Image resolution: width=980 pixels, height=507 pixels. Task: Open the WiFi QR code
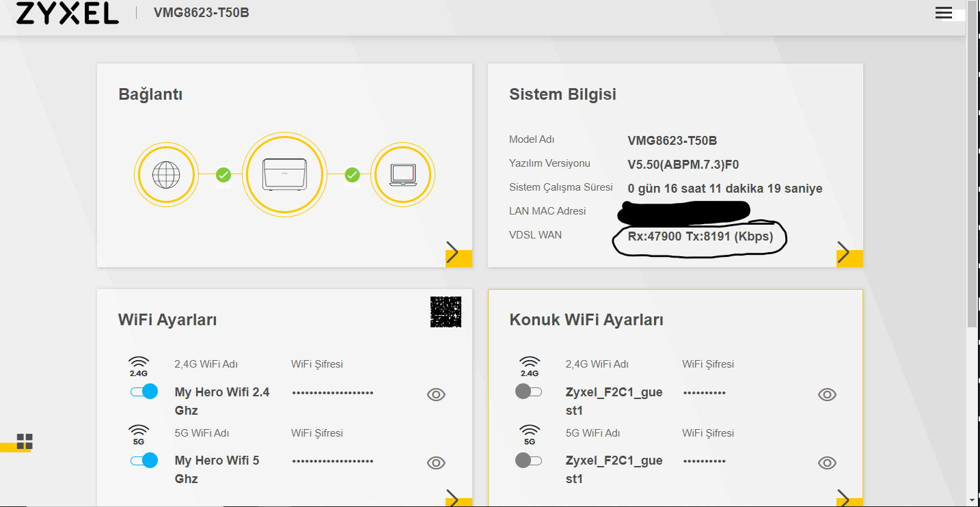tap(446, 312)
